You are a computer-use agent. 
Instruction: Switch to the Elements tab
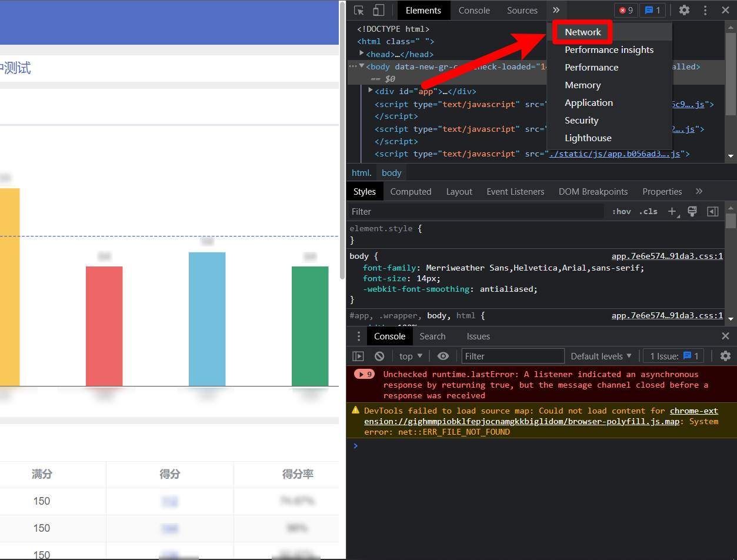(x=423, y=11)
